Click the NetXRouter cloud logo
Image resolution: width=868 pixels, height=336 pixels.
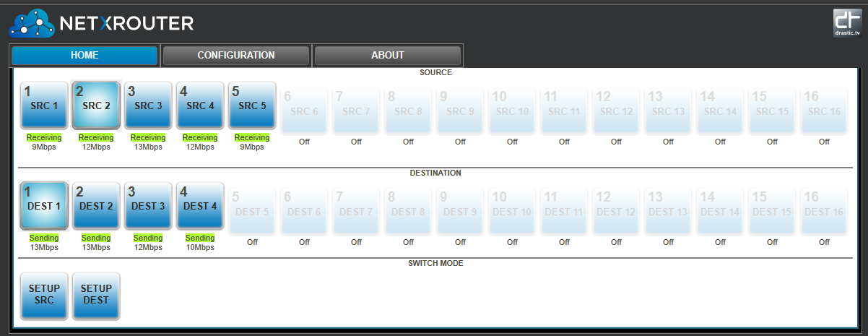(x=31, y=22)
